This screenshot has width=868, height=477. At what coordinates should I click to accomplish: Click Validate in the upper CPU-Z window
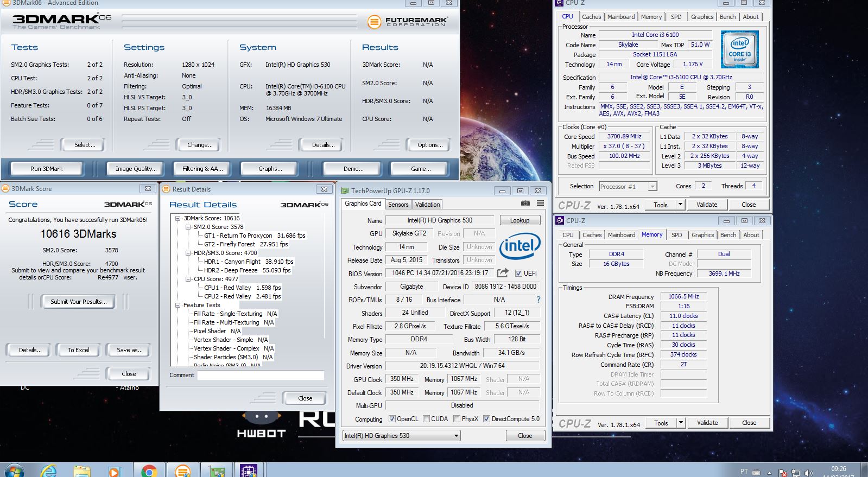[707, 205]
